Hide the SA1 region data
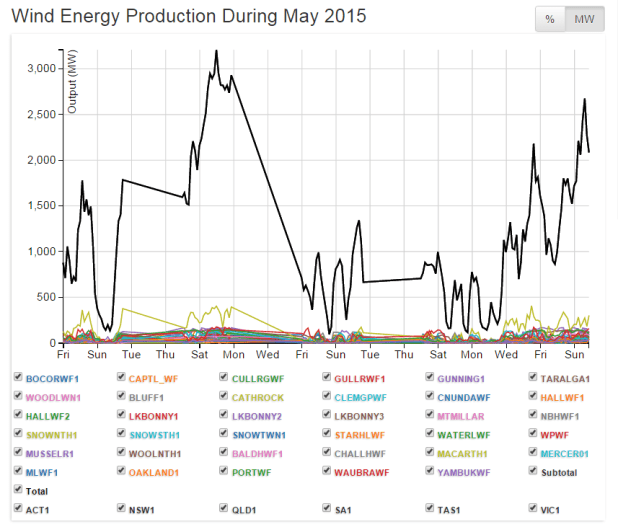This screenshot has height=527, width=618. click(326, 509)
